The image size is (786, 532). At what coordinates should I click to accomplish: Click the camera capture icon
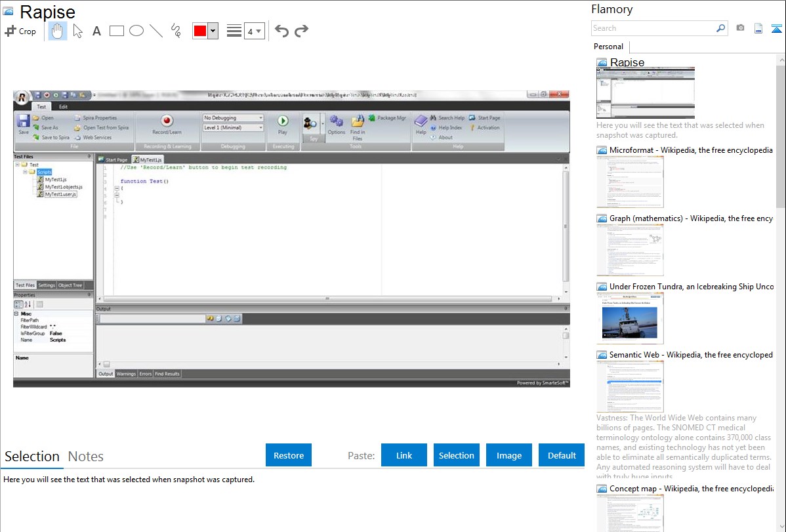[x=740, y=28]
